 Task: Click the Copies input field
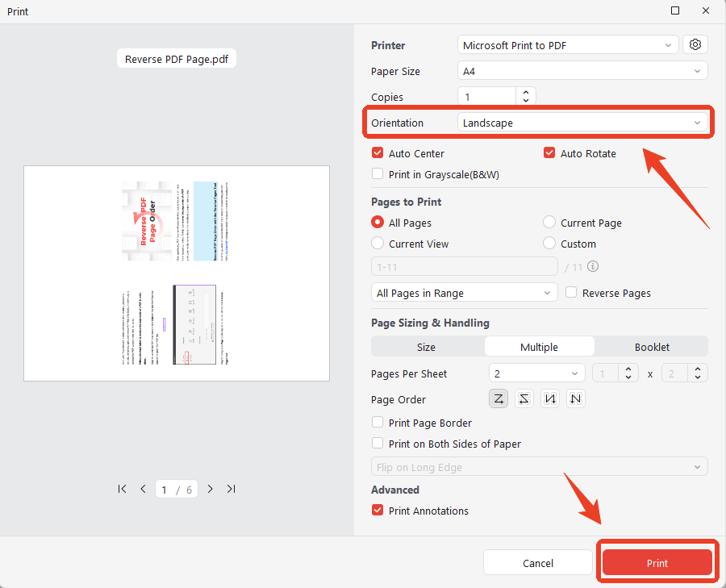(x=487, y=96)
